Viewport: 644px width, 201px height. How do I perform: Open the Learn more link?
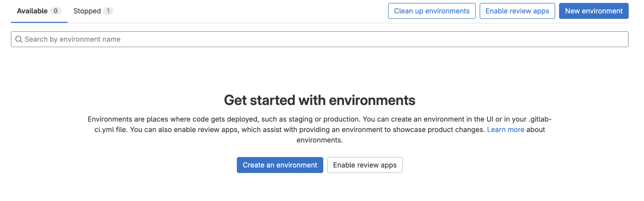(505, 129)
